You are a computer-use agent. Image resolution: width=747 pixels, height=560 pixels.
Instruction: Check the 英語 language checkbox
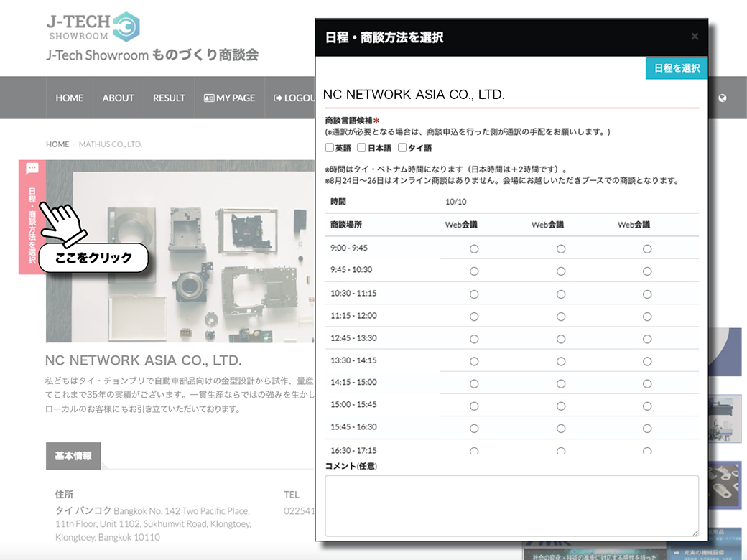coord(329,148)
